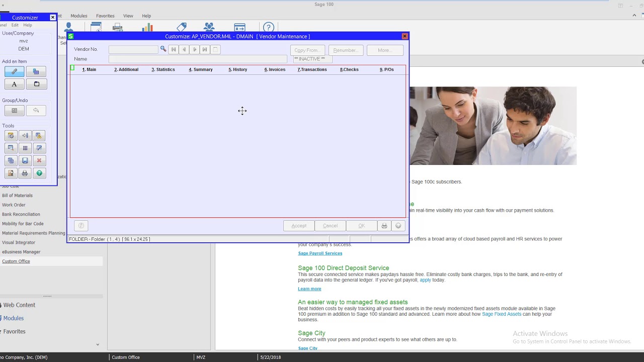Toggle the grid tool in Customizer Tools
Image resolution: width=644 pixels, height=362 pixels.
click(x=25, y=148)
